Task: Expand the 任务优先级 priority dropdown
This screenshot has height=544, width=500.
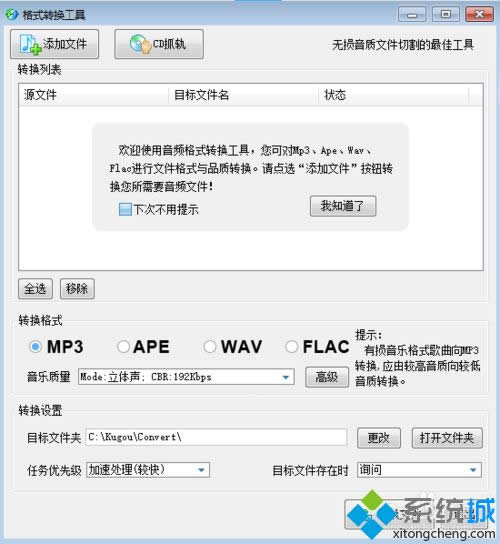Action: 148,470
